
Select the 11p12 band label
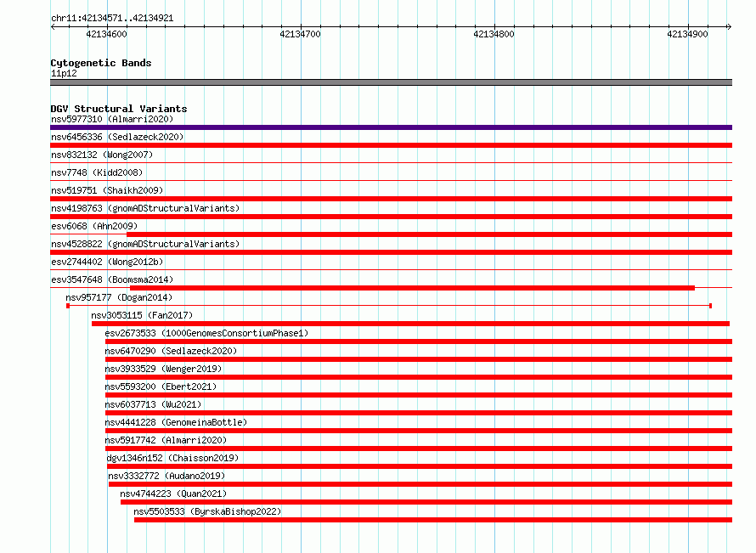coord(64,73)
